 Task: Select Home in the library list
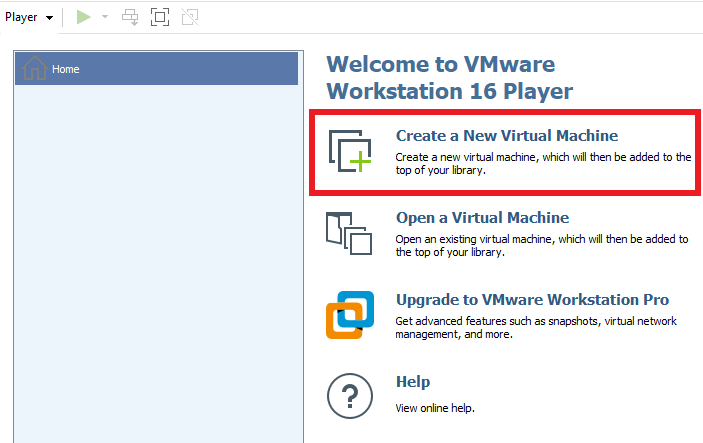click(x=156, y=69)
